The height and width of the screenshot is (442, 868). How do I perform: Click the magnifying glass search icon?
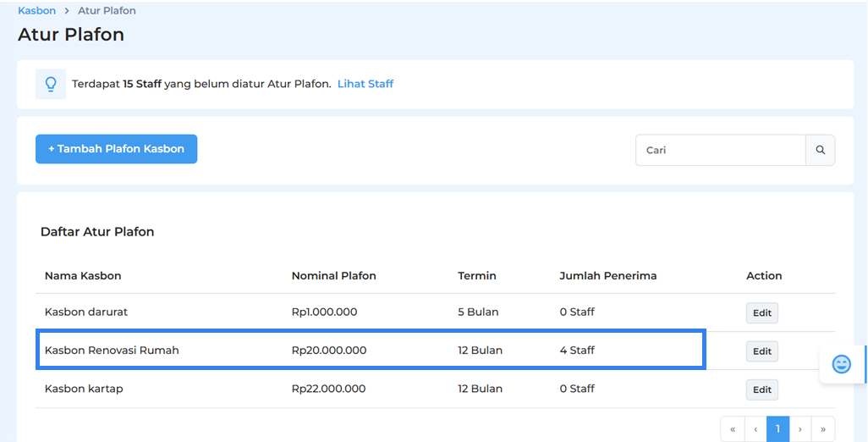coord(820,150)
